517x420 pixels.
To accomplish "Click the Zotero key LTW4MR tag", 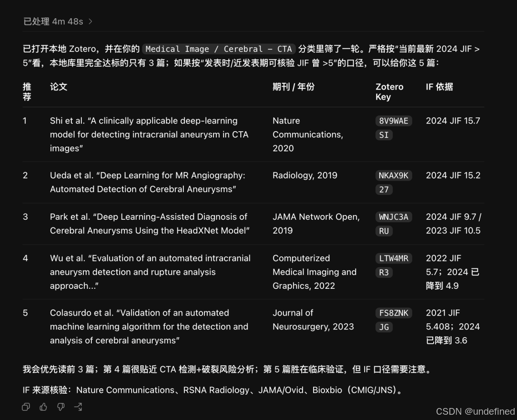I will coord(393,258).
